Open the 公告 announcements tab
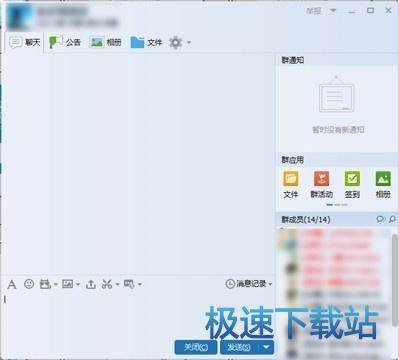 65,42
